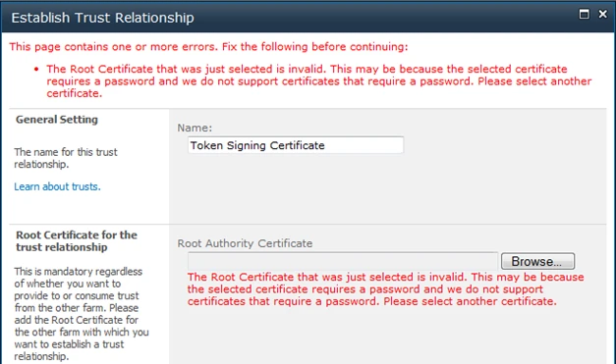Click the Root Authority Certificate path box
This screenshot has height=364, width=616.
343,261
